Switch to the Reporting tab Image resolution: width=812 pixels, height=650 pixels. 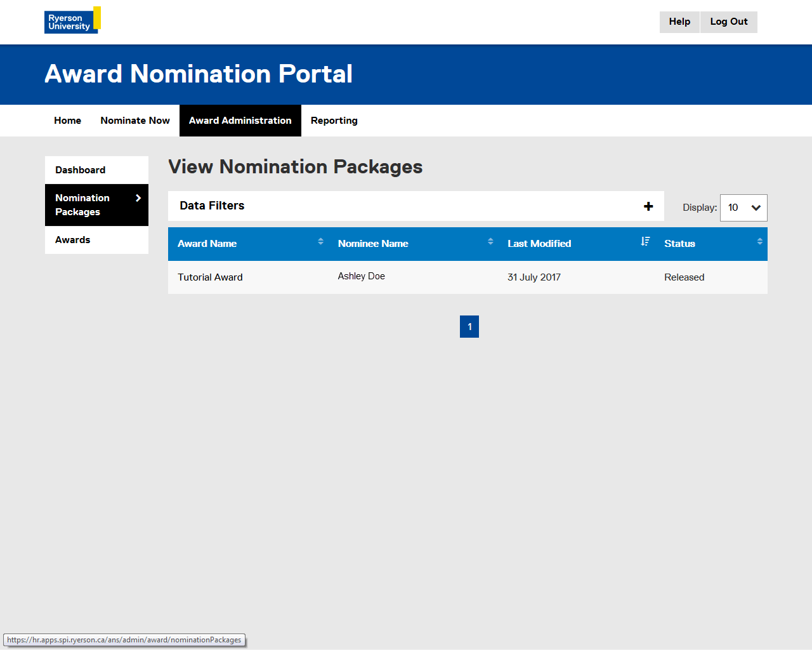pos(334,121)
